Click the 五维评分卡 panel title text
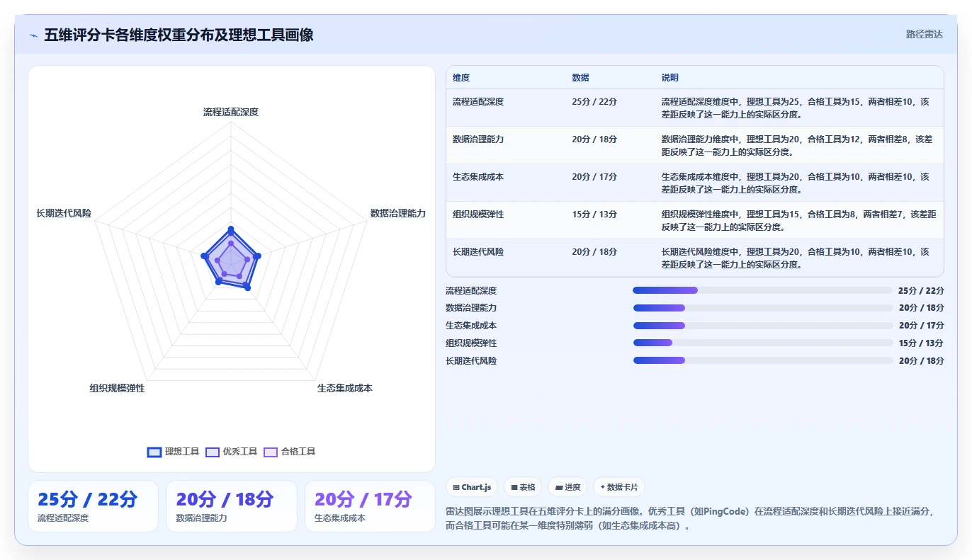This screenshot has height=560, width=972. click(179, 35)
